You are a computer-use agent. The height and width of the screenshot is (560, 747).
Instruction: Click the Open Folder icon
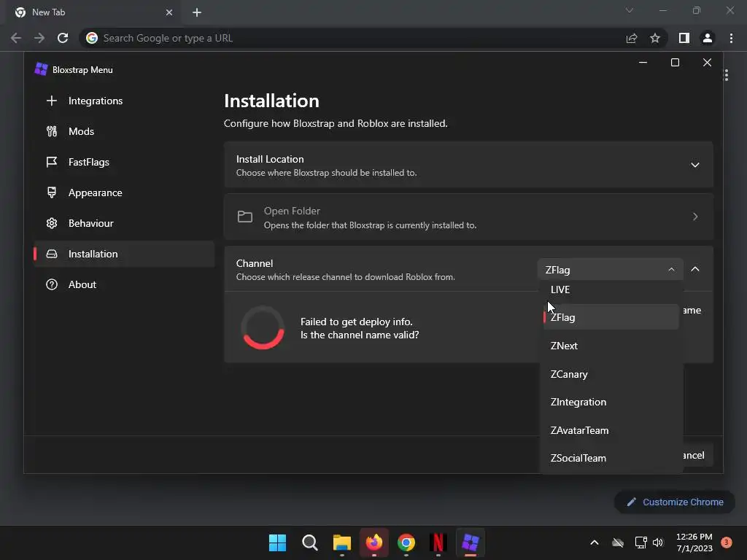(245, 217)
